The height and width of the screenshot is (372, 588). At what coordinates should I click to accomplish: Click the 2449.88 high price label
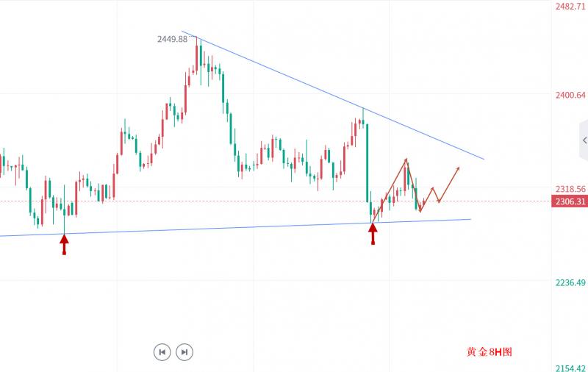pyautogui.click(x=172, y=40)
